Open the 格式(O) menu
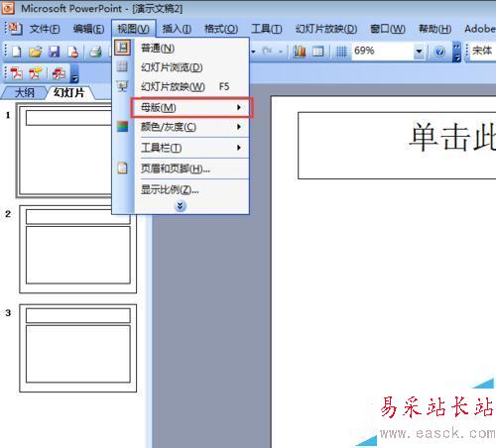 click(x=221, y=29)
